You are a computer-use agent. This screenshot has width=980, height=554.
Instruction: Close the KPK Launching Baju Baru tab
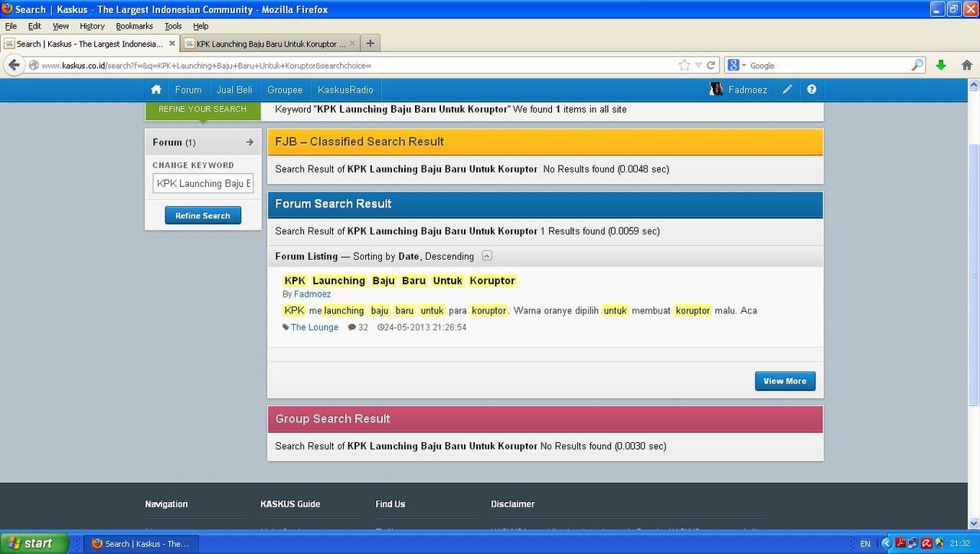coord(352,44)
